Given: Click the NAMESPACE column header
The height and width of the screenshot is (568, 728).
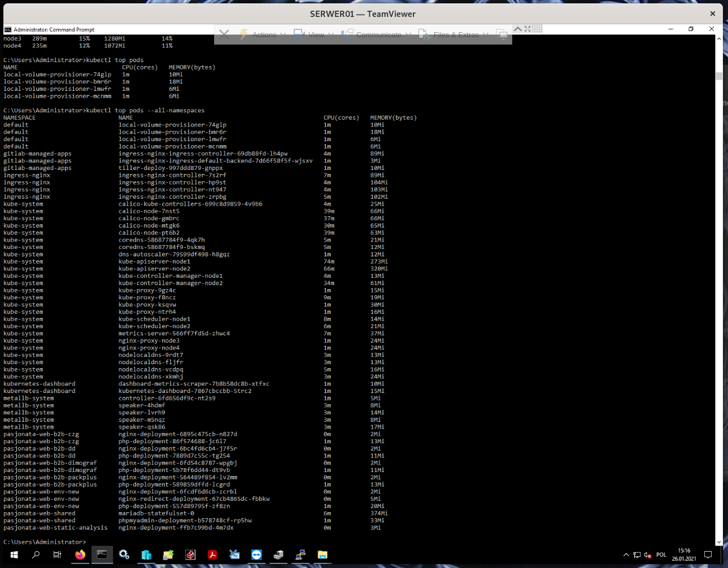Looking at the screenshot, I should pos(19,118).
